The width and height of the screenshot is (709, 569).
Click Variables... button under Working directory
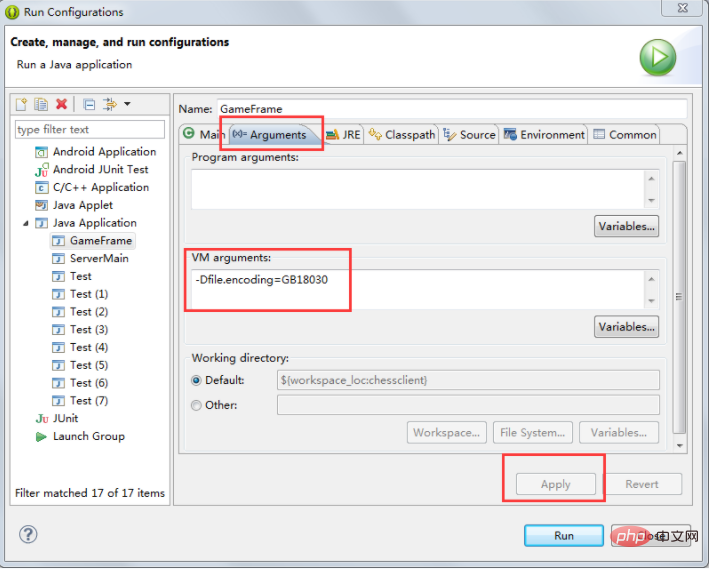(x=619, y=433)
